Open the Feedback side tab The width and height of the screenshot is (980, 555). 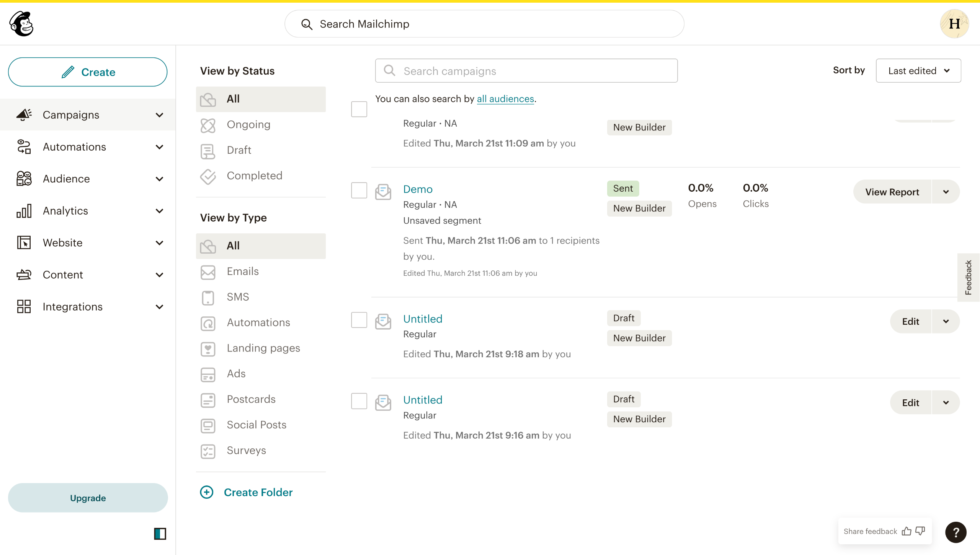coord(969,277)
